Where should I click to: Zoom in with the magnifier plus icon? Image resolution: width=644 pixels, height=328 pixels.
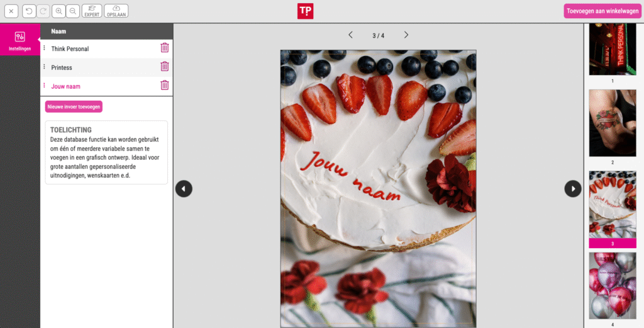click(59, 11)
